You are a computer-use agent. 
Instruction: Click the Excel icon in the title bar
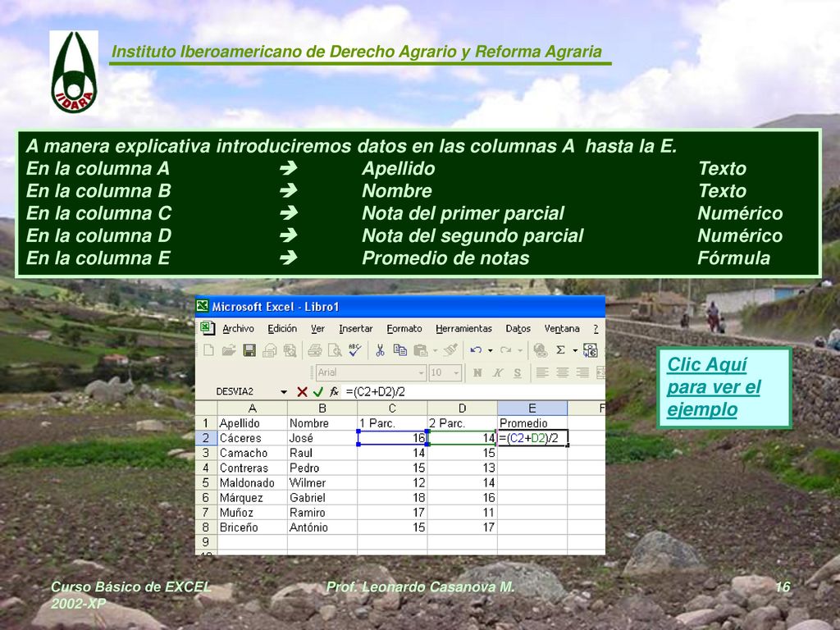pyautogui.click(x=203, y=307)
